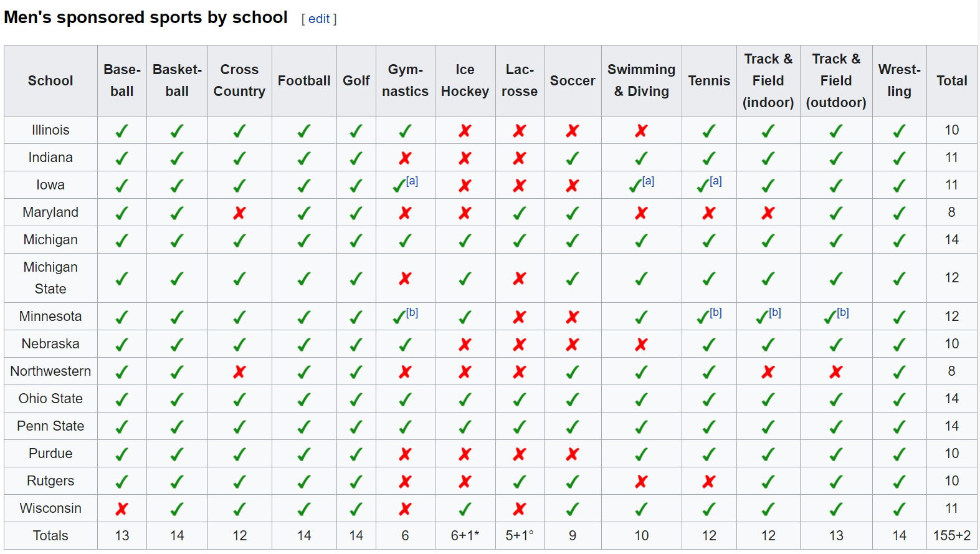The width and height of the screenshot is (980, 554).
Task: Click the red X for Wisconsin Gymnastics
Action: coord(405,509)
